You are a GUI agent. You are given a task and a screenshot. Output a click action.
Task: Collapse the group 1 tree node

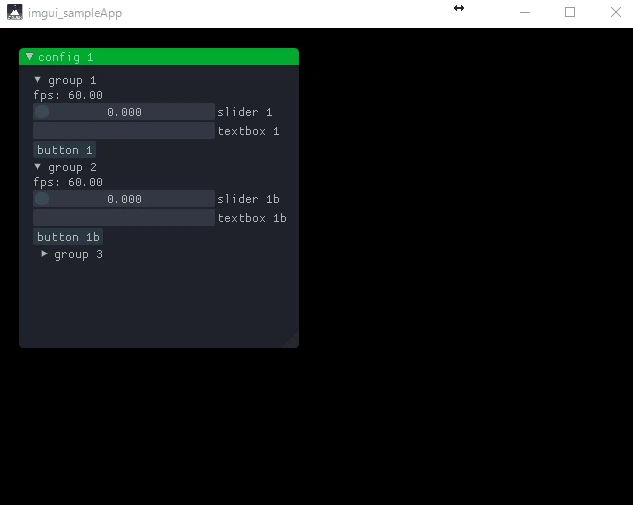click(38, 80)
